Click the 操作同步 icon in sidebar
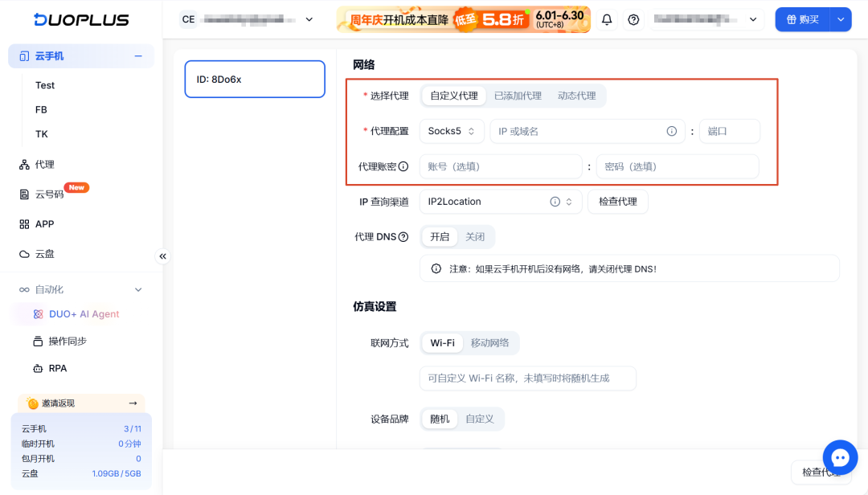The image size is (868, 495). point(38,341)
